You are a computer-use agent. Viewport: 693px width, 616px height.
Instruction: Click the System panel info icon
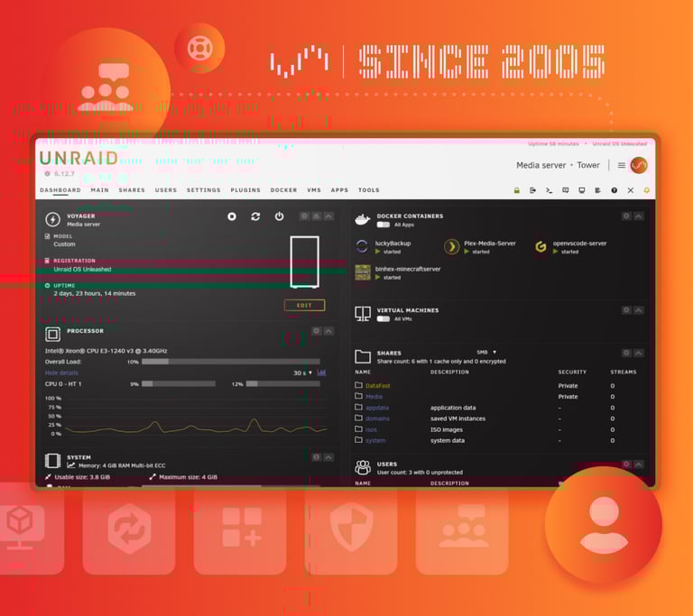tap(316, 457)
